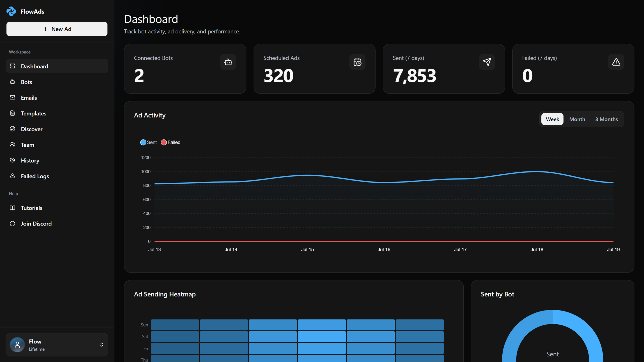Click the Dashboard grid icon in sidebar
644x362 pixels.
click(12, 66)
